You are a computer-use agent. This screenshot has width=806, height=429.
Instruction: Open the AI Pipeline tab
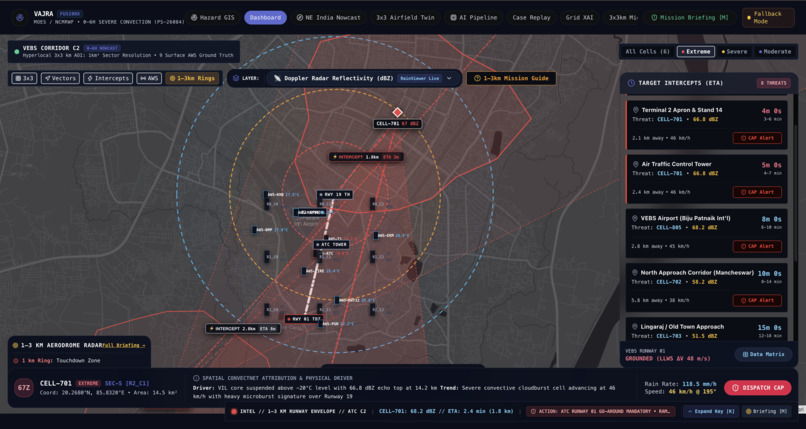[x=473, y=17]
